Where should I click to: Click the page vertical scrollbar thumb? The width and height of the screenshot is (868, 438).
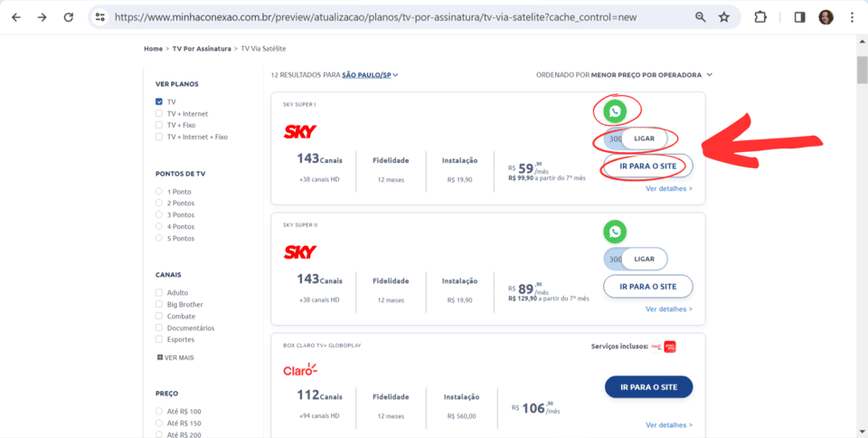click(x=862, y=70)
